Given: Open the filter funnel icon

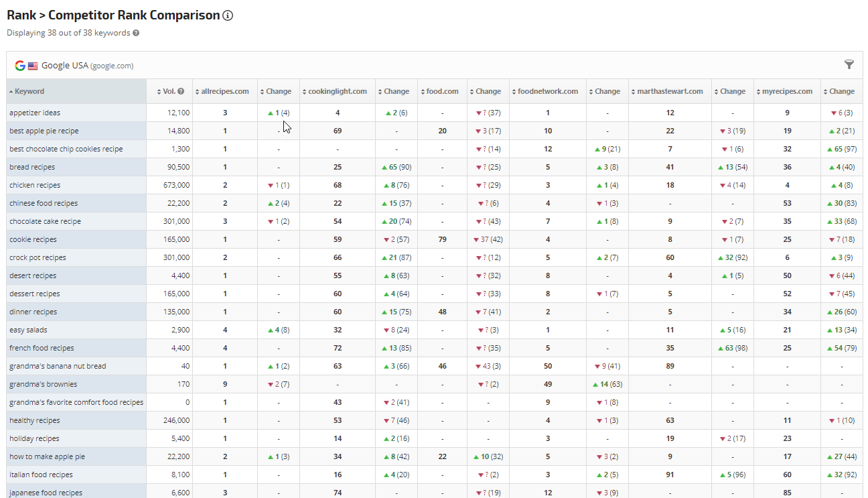Looking at the screenshot, I should [x=849, y=64].
